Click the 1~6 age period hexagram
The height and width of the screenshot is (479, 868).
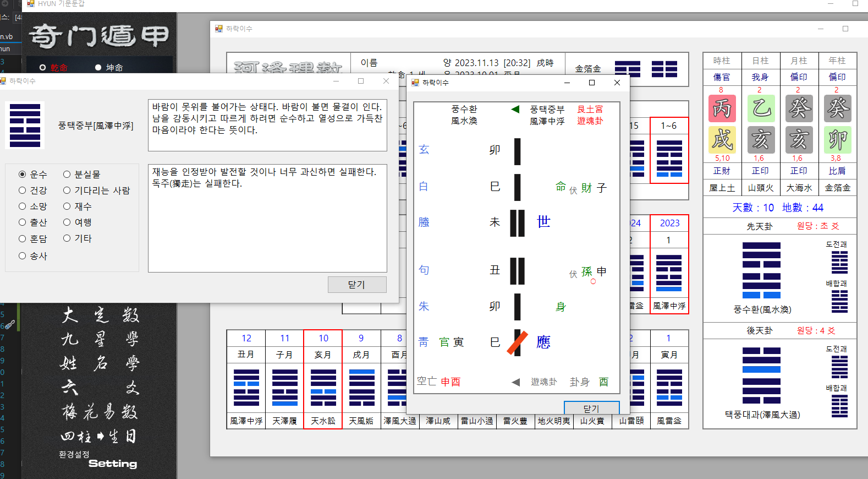point(669,159)
